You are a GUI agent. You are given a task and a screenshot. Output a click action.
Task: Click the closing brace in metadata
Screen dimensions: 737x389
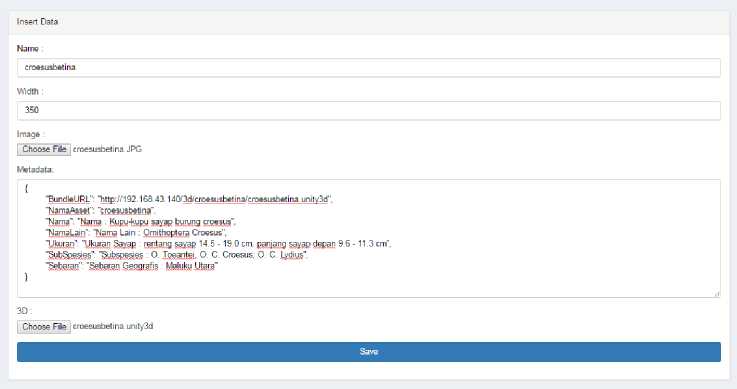[26, 277]
